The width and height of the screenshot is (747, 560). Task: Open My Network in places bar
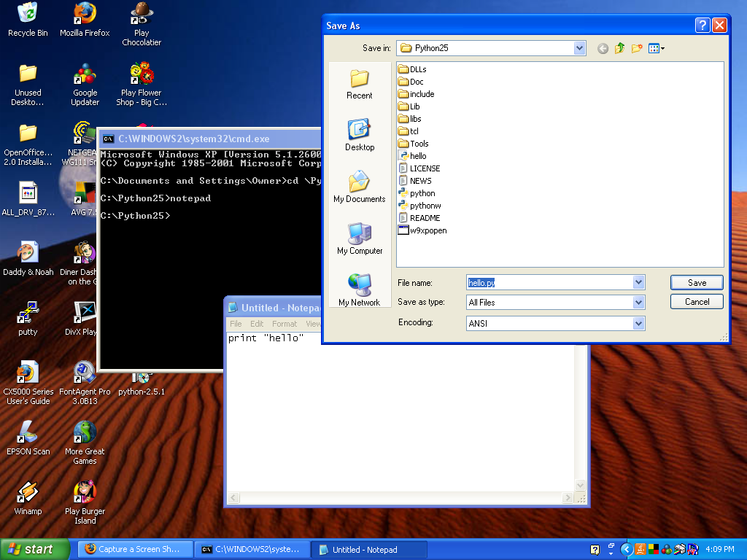pos(359,290)
